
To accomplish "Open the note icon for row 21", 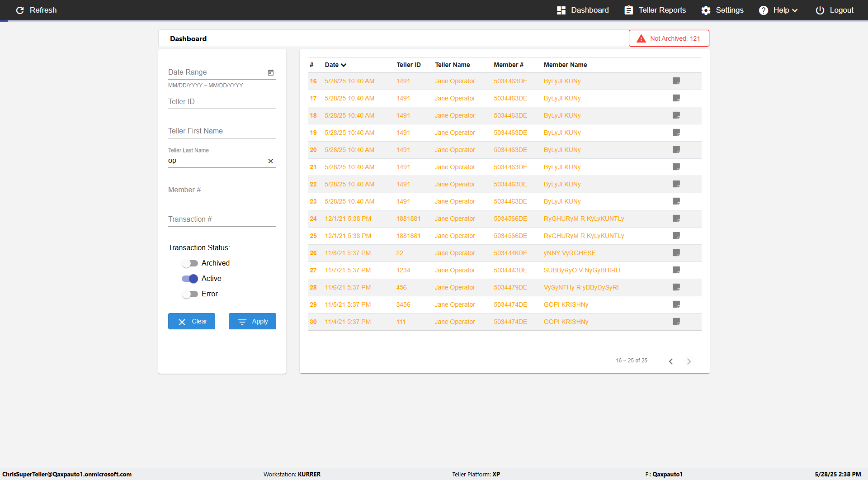I will [x=676, y=167].
